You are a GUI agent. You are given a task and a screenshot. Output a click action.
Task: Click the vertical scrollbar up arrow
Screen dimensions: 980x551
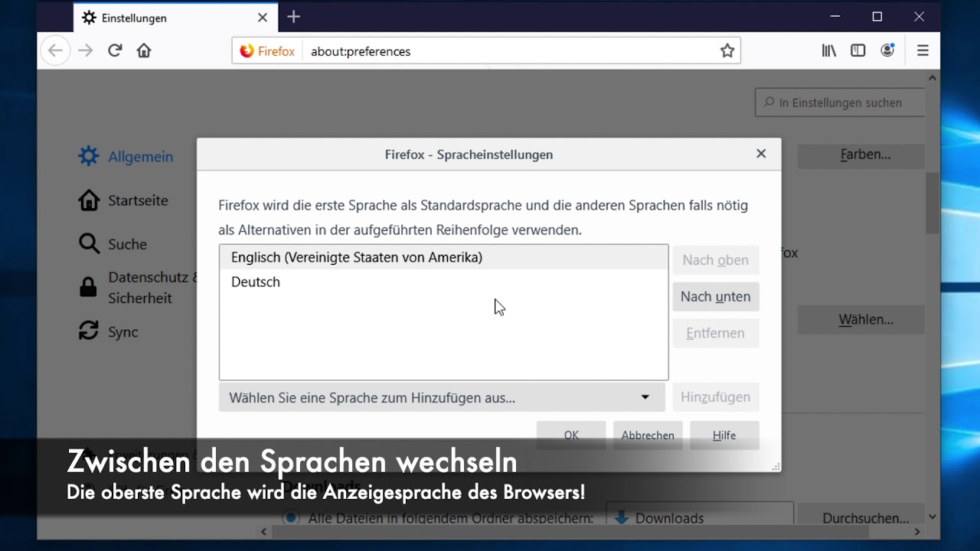[933, 77]
